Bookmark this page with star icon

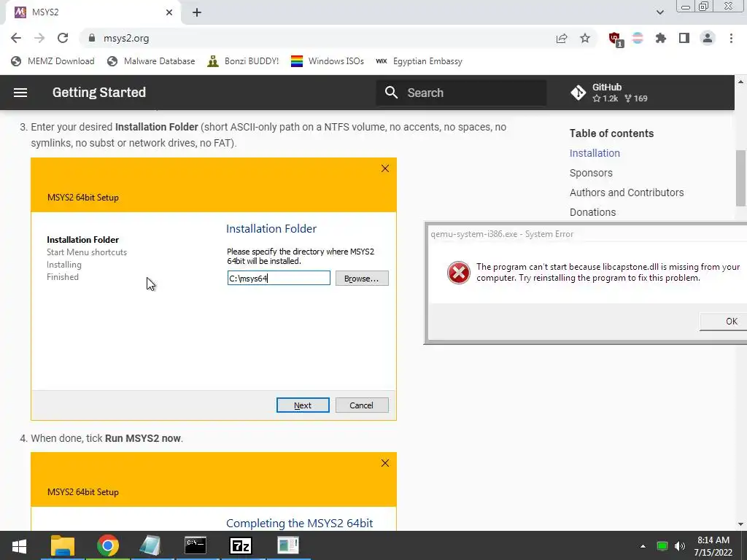tap(585, 38)
